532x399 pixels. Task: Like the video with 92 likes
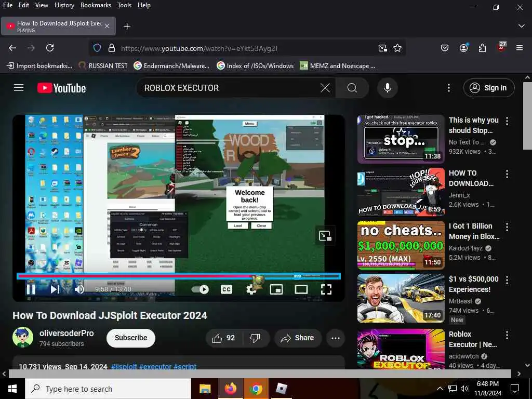[223, 338]
